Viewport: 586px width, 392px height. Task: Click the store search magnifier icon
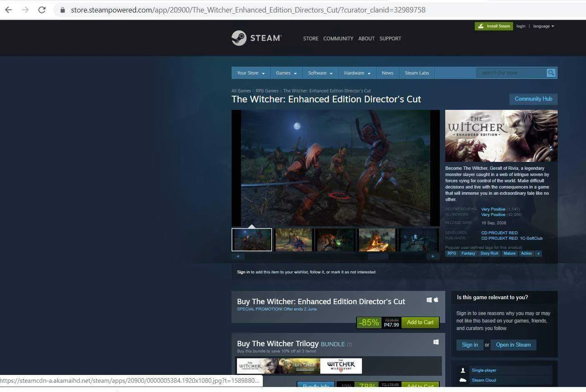pos(551,73)
